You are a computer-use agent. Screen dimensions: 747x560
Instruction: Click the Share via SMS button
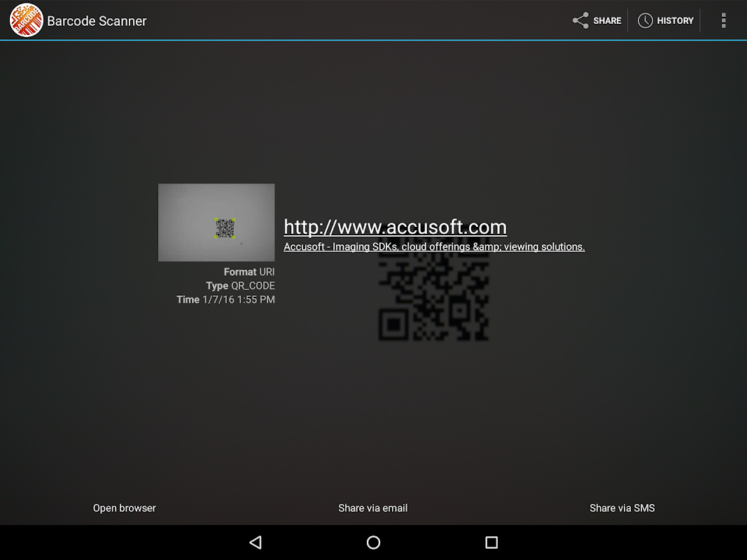(622, 508)
